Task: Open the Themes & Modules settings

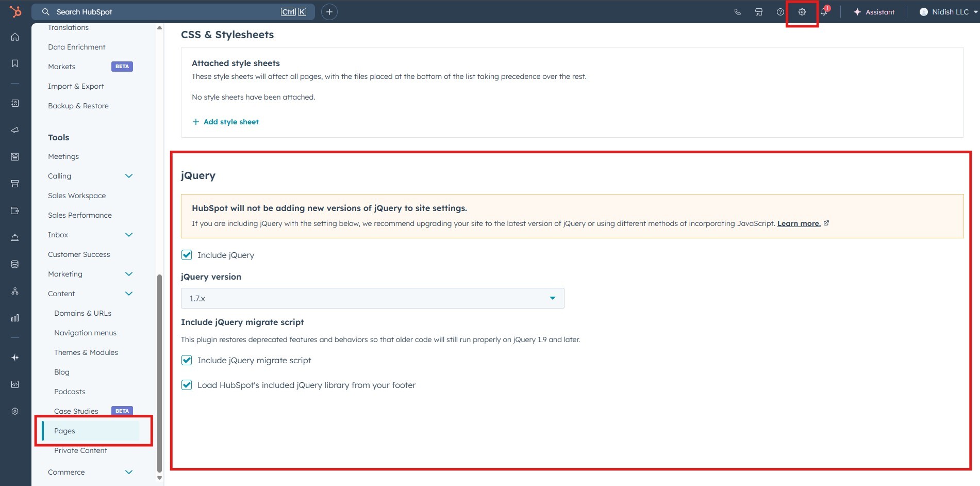Action: point(86,352)
